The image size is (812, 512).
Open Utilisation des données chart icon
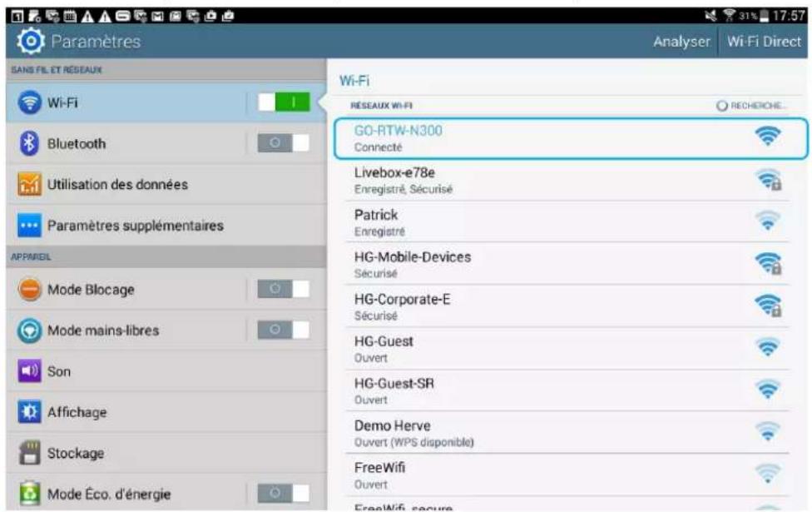click(29, 184)
